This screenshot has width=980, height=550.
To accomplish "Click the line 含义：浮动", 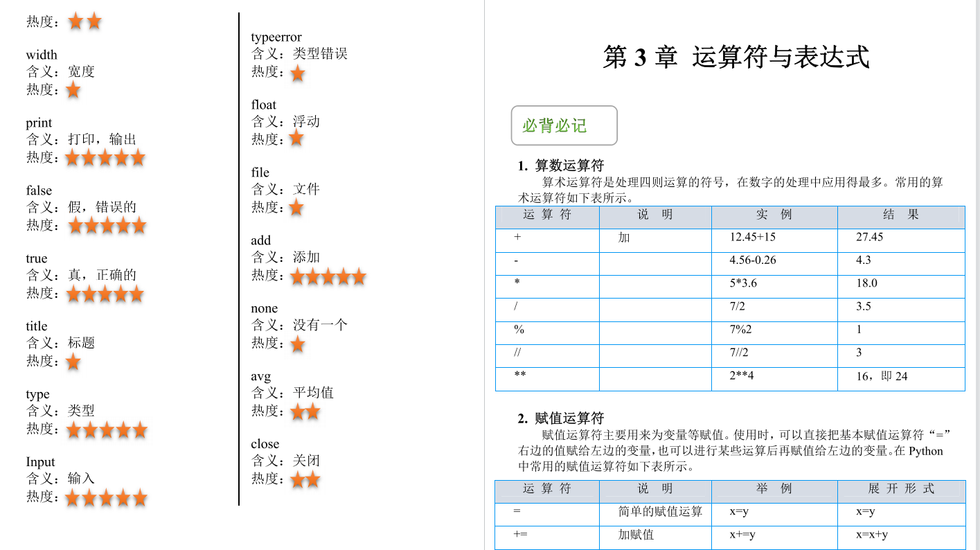I will pyautogui.click(x=285, y=121).
